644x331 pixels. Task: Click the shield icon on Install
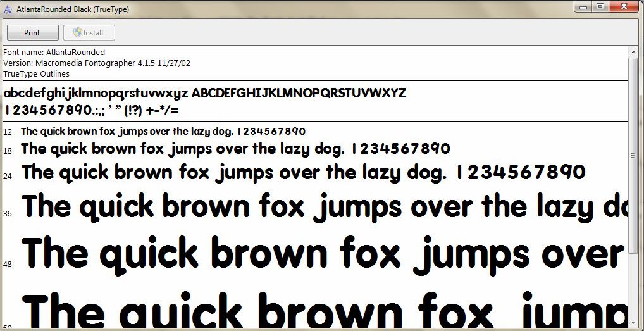click(x=78, y=32)
